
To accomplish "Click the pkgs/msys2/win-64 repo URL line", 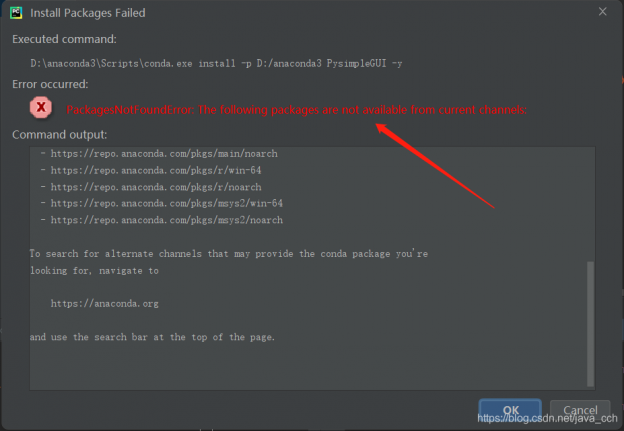I will pyautogui.click(x=162, y=203).
